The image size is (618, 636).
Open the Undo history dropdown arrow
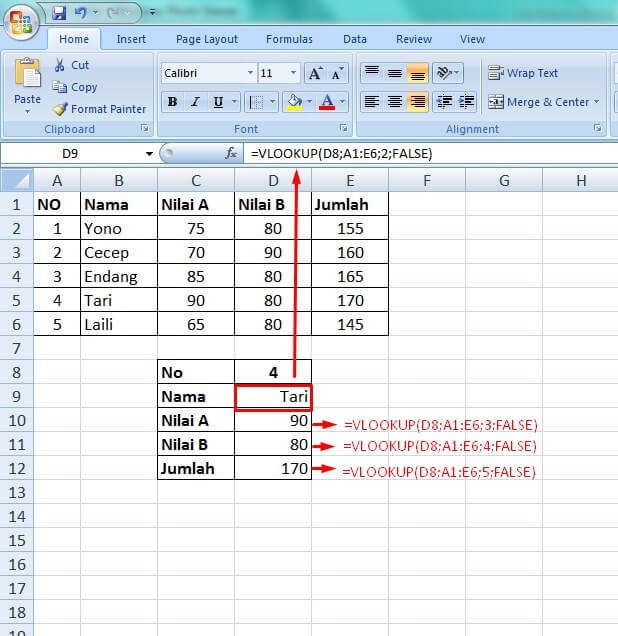pyautogui.click(x=96, y=13)
